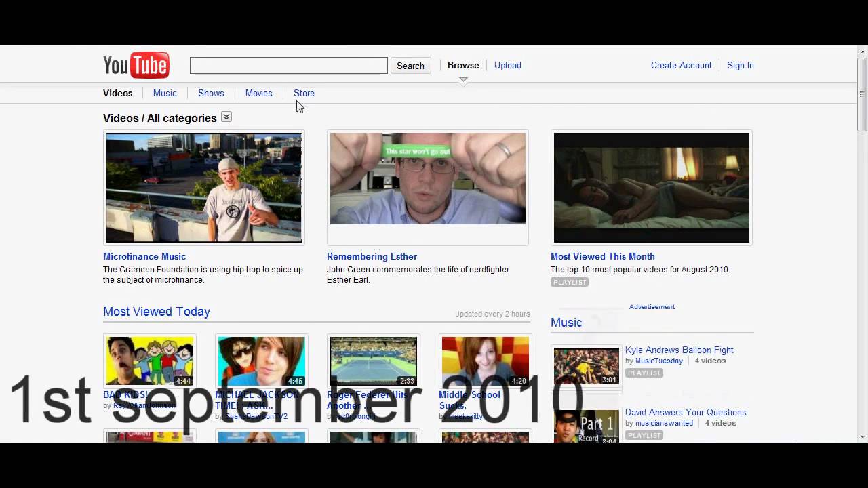Open the Middle School Sucks title link
This screenshot has width=868, height=488.
(469, 400)
